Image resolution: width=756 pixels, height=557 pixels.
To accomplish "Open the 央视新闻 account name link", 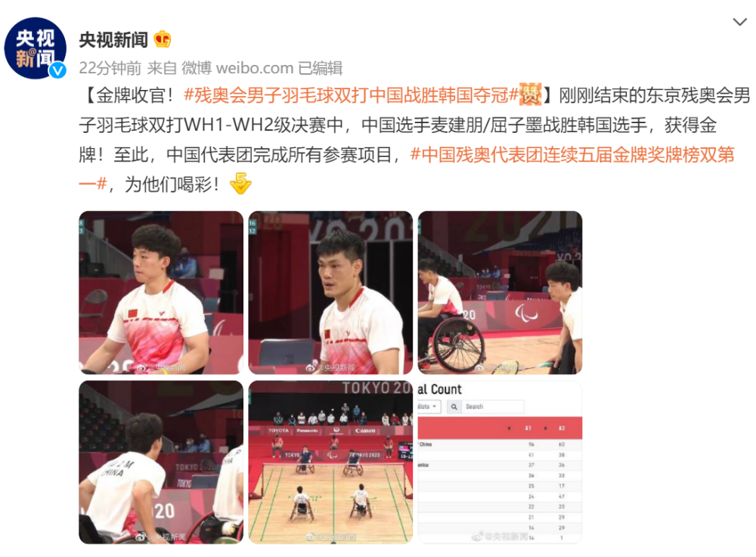I will coord(113,39).
